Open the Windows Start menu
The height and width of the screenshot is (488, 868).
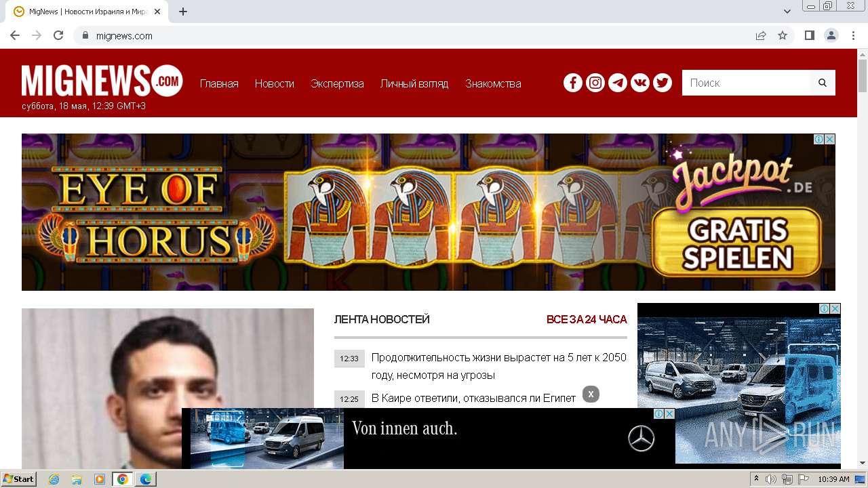tap(18, 479)
